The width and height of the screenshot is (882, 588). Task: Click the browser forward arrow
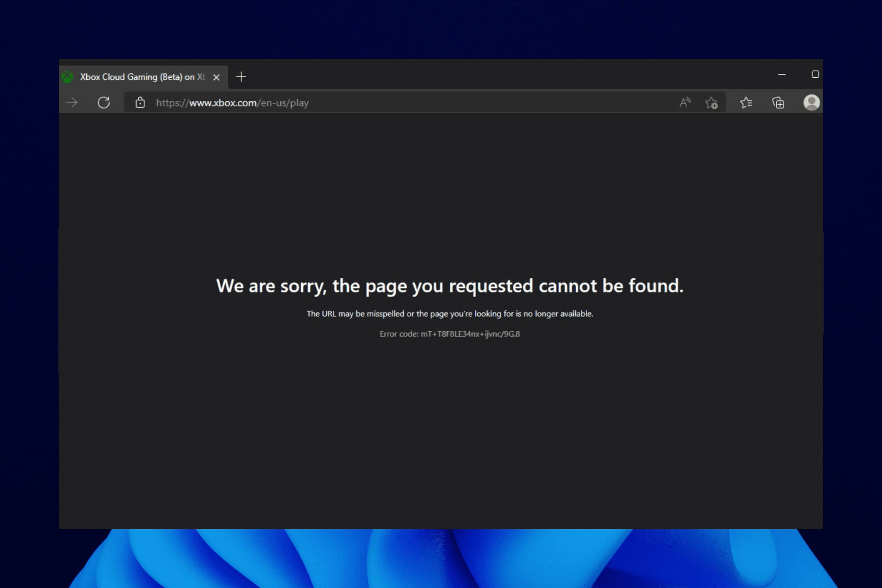coord(72,102)
